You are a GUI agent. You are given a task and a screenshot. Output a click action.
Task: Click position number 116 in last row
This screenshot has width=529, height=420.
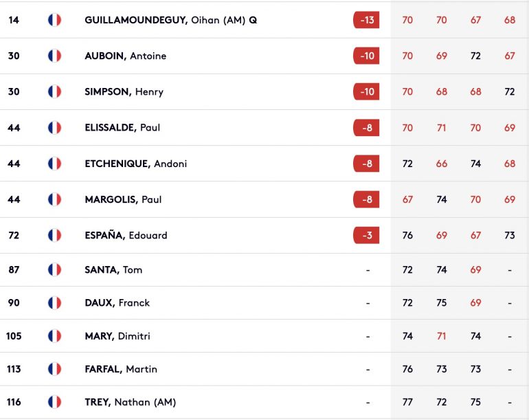[14, 402]
